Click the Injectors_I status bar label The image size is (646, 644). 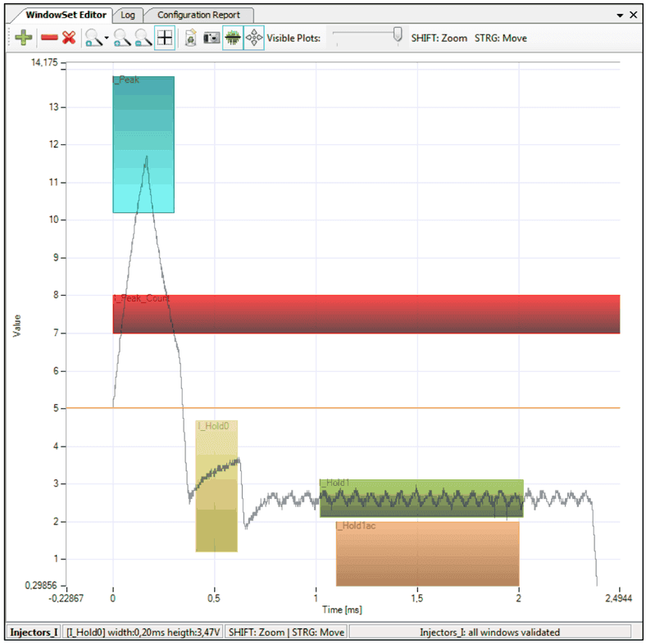[34, 632]
